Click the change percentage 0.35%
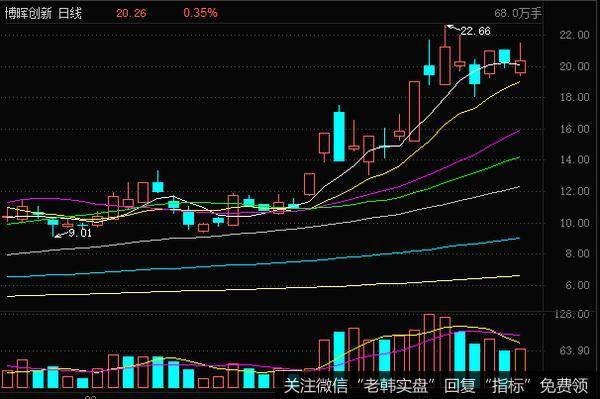The width and height of the screenshot is (600, 399). click(x=201, y=13)
